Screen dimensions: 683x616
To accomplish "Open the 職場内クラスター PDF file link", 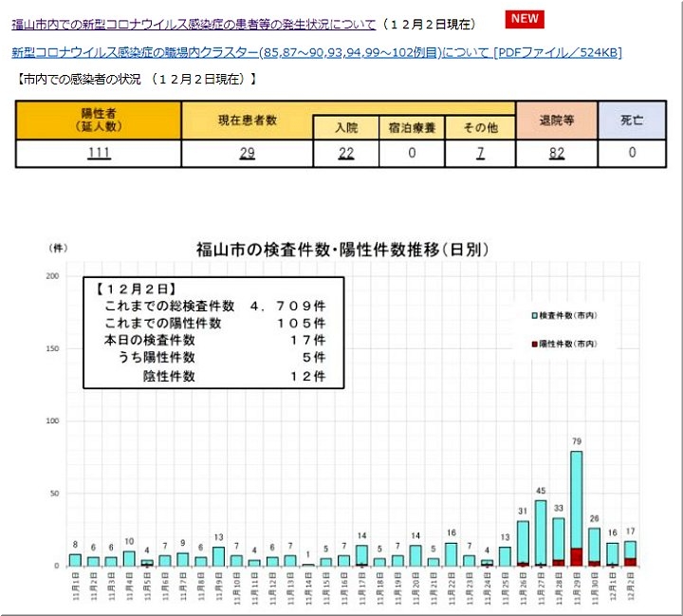I will click(x=317, y=52).
